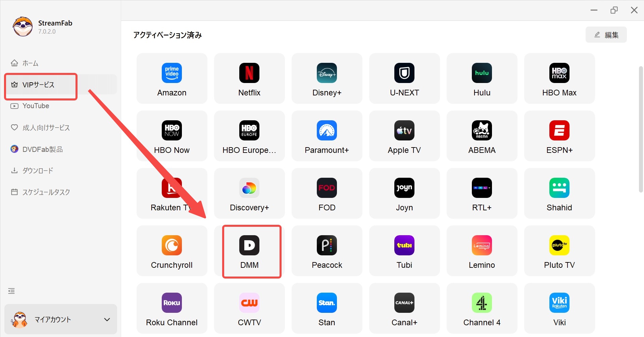Open the Roku Channel tile
Viewport: 644px width, 337px height.
172,308
